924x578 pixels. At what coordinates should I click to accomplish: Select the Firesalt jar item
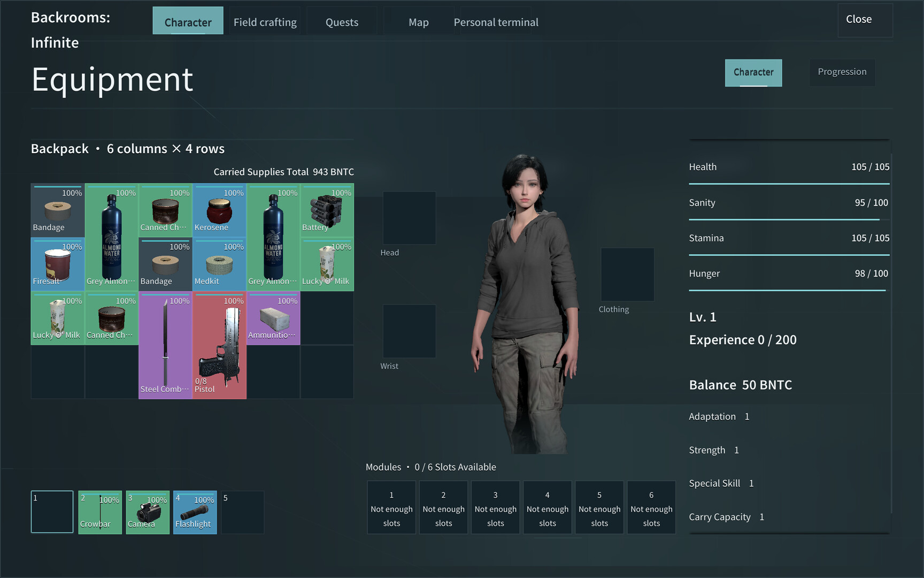58,264
